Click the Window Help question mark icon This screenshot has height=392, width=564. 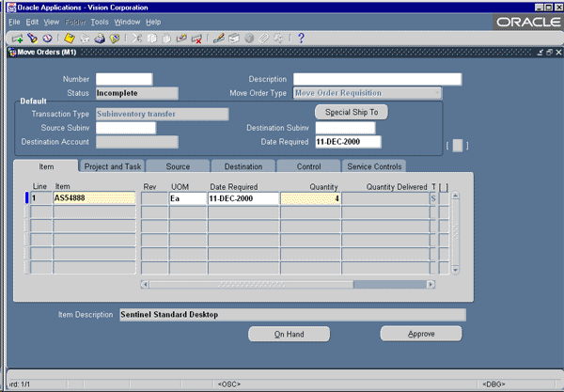[x=301, y=39]
